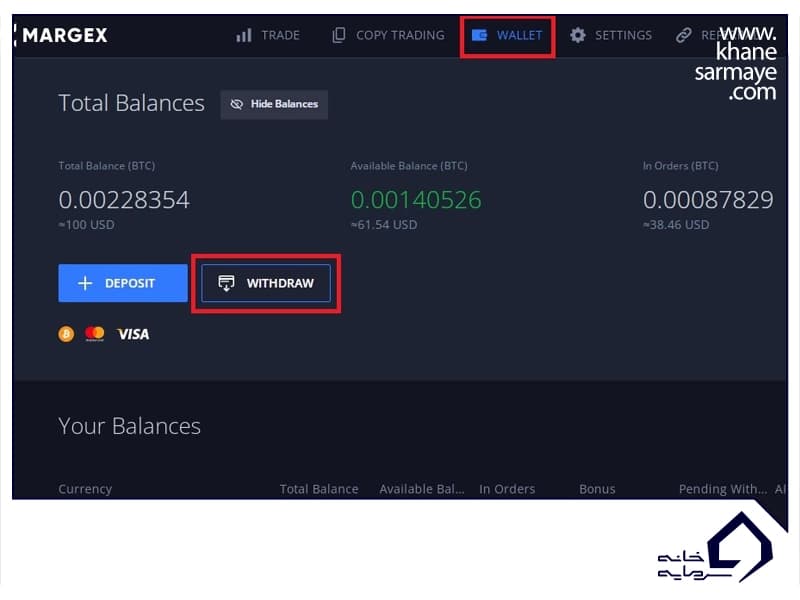Viewport: 800px width, 600px height.
Task: Click the crossed-eye icon in Hide Balances
Action: [236, 105]
